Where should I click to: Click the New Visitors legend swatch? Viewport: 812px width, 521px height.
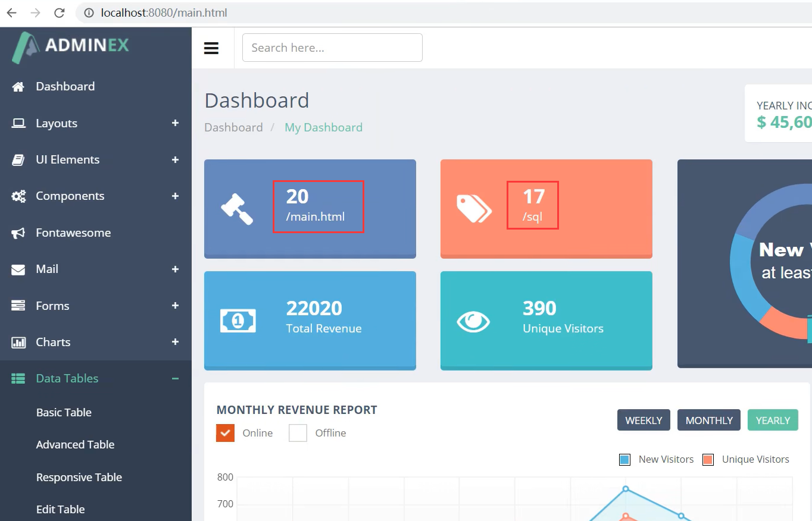(x=624, y=460)
